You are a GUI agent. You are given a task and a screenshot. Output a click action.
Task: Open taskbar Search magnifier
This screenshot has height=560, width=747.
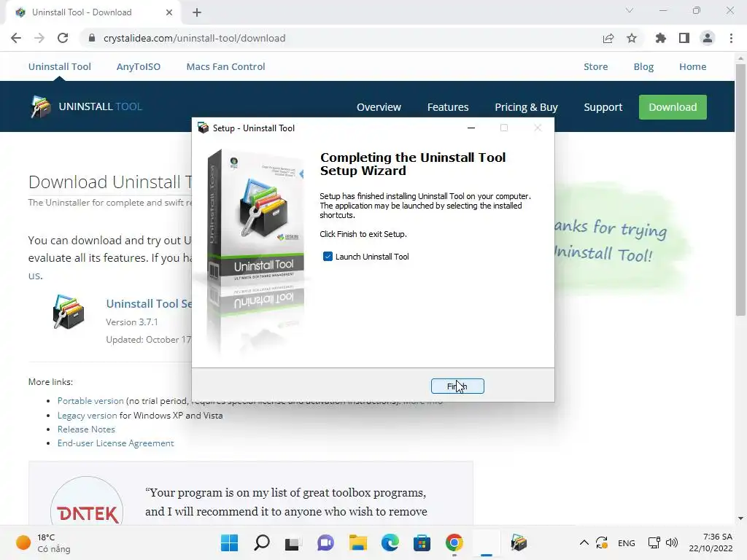(262, 542)
